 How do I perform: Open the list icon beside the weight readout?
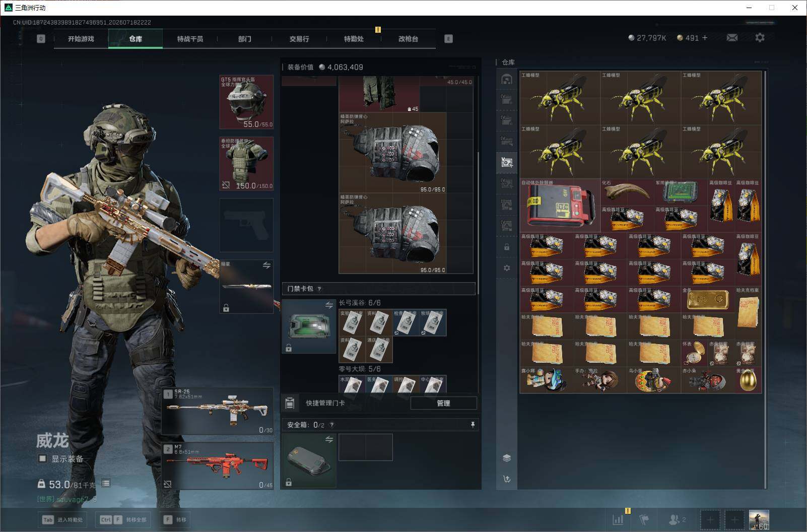coord(106,483)
